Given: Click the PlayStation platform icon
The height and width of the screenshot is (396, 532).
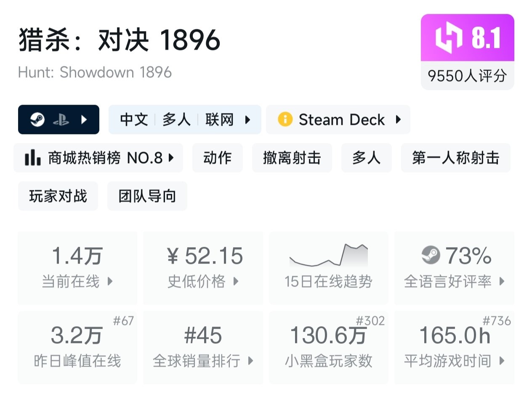Looking at the screenshot, I should [61, 120].
